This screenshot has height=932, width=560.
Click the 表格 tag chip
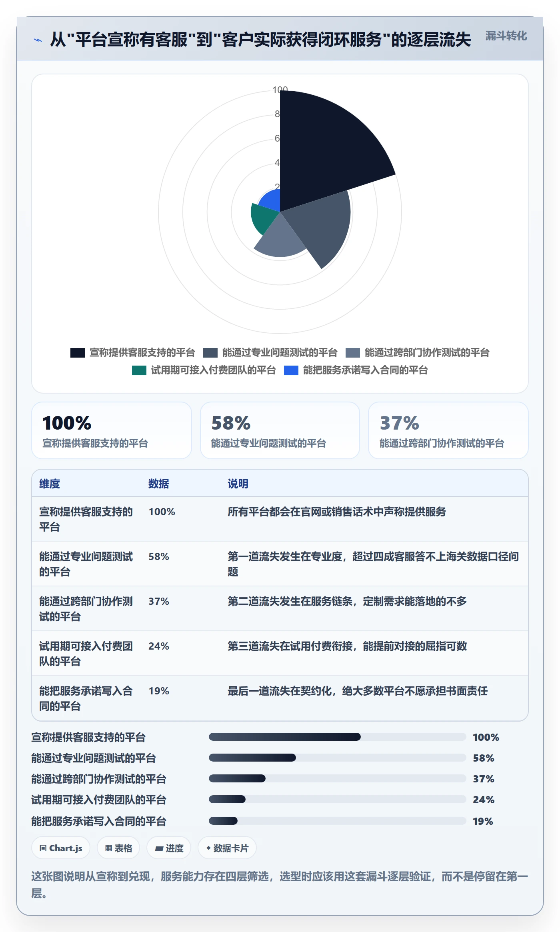point(118,848)
